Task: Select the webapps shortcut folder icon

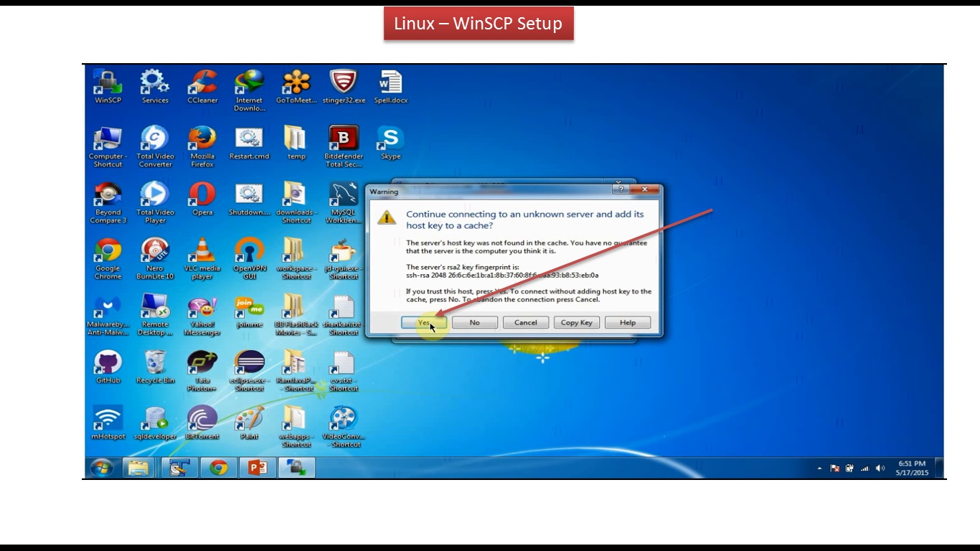Action: (296, 427)
